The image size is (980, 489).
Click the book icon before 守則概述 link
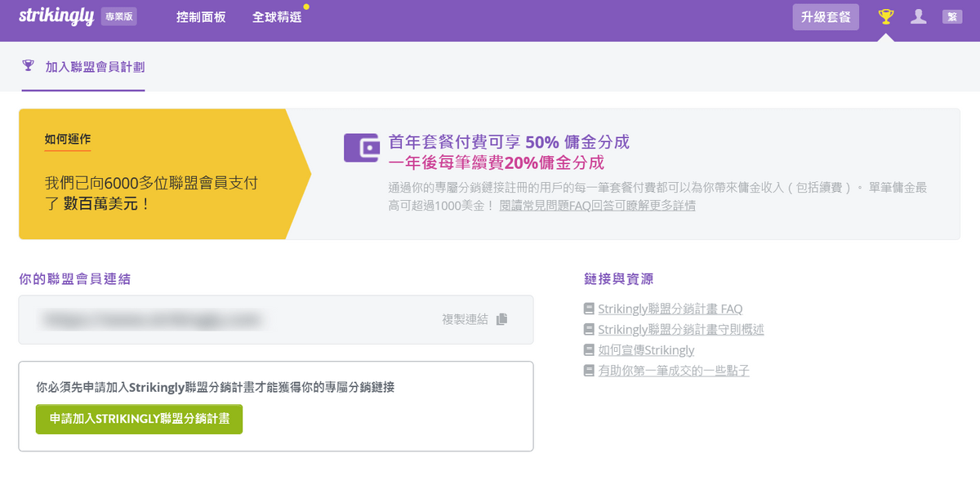coord(589,330)
